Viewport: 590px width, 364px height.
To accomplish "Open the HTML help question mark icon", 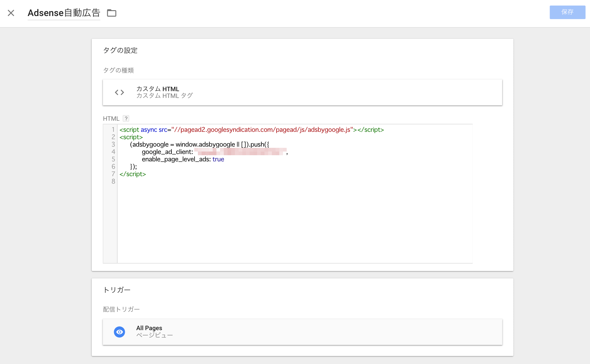I will click(126, 119).
